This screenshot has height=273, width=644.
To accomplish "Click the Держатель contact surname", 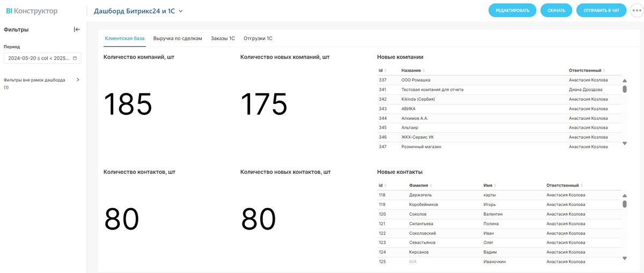I will (420, 195).
